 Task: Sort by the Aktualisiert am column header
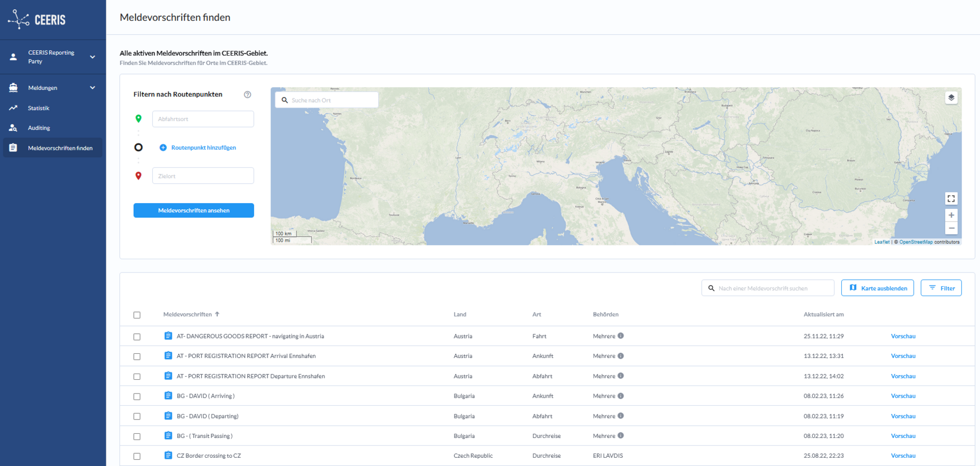[823, 314]
